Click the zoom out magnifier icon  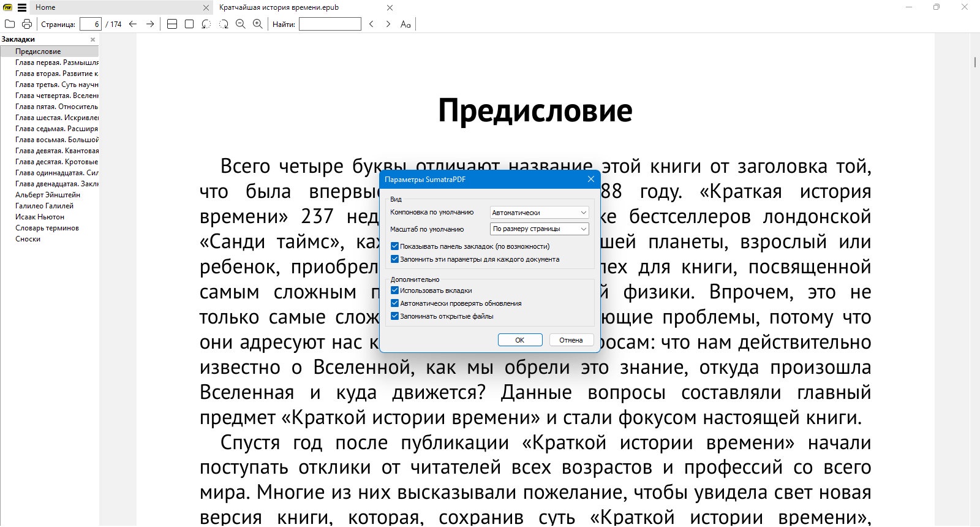coord(241,24)
